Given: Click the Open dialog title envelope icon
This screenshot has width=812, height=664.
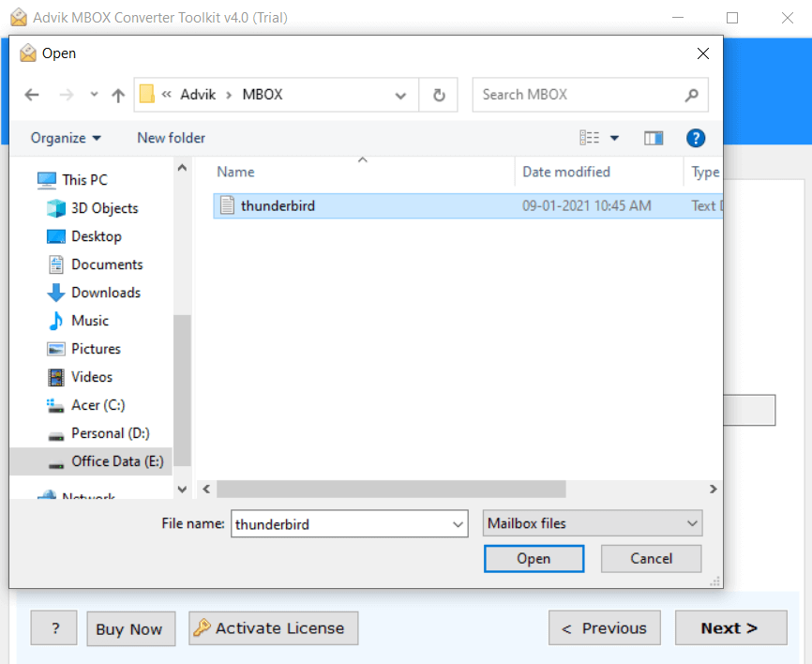Looking at the screenshot, I should click(x=28, y=53).
